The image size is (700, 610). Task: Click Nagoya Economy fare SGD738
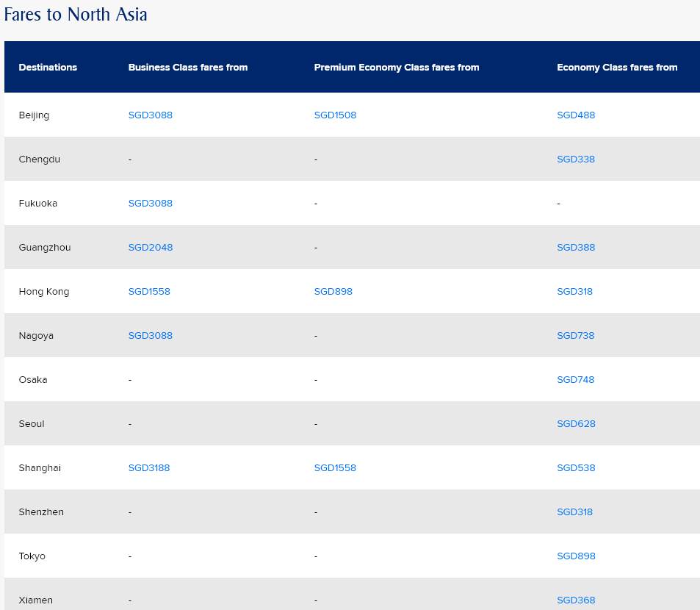point(576,336)
